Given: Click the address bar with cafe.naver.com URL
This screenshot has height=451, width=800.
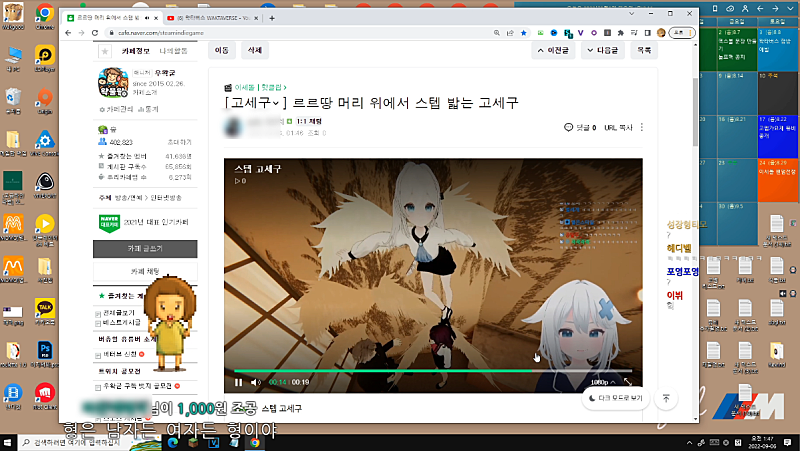Looking at the screenshot, I should (296, 33).
